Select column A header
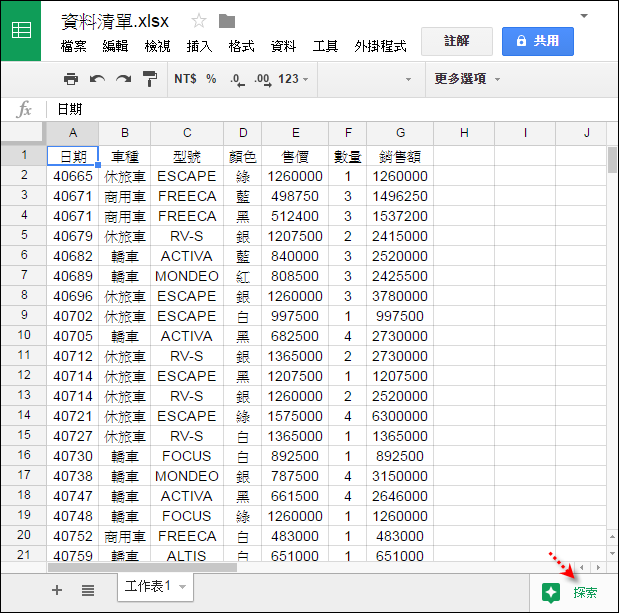The image size is (619, 613). pos(73,133)
